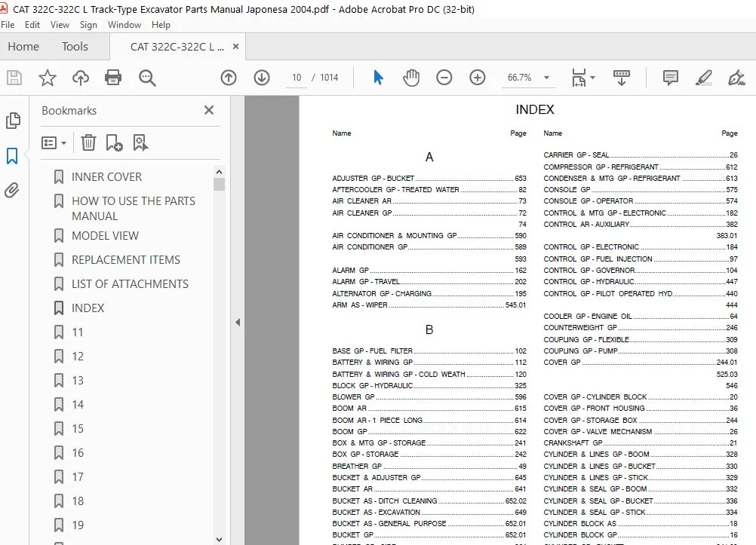Jump to bookmark 14

tap(78, 404)
